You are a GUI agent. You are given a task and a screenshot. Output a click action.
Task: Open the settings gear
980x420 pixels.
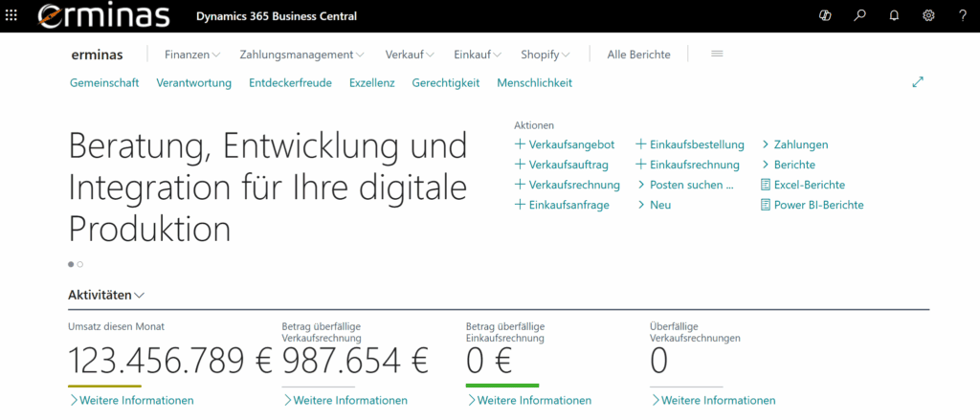(x=928, y=15)
